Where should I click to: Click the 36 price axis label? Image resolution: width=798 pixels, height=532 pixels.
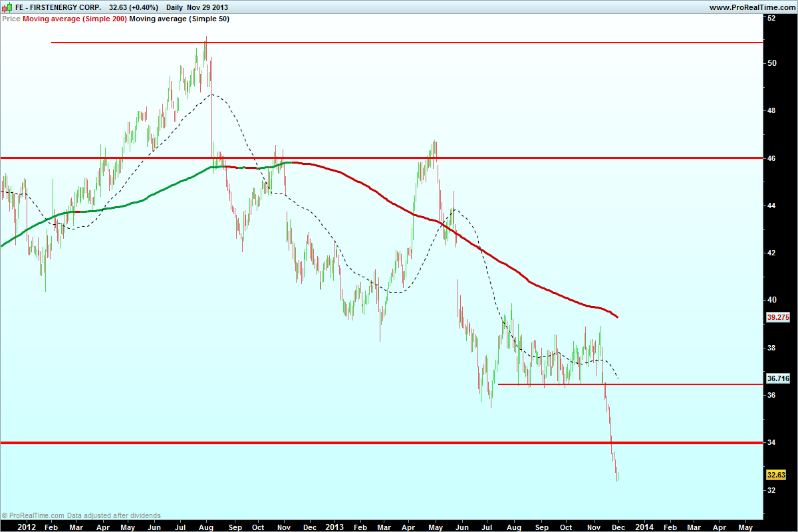click(772, 395)
